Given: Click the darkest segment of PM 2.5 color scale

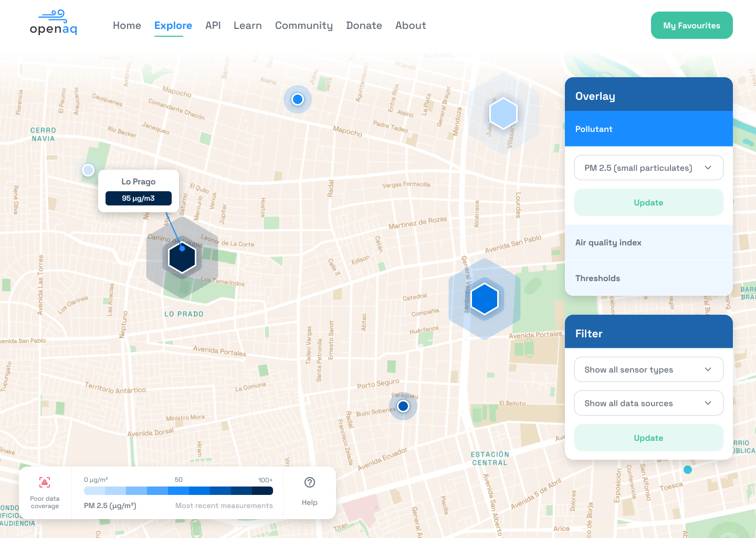Looking at the screenshot, I should click(262, 491).
